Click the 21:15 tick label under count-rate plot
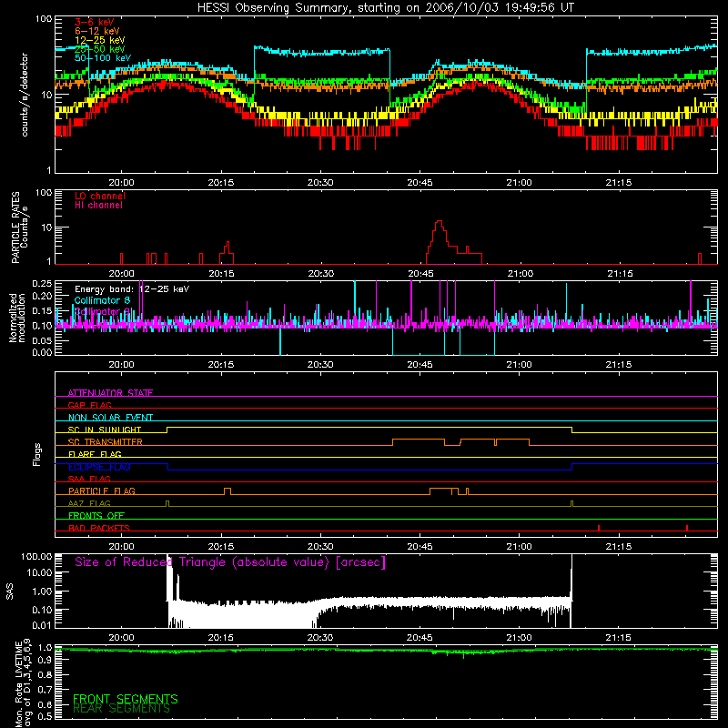Viewport: 728px width, 728px height. pyautogui.click(x=619, y=183)
